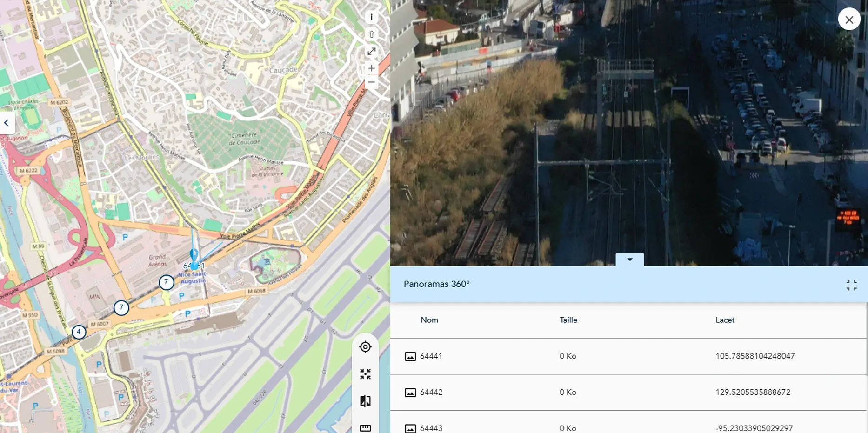Reset map north with the up-arrow button
The height and width of the screenshot is (433, 868).
pos(371,34)
